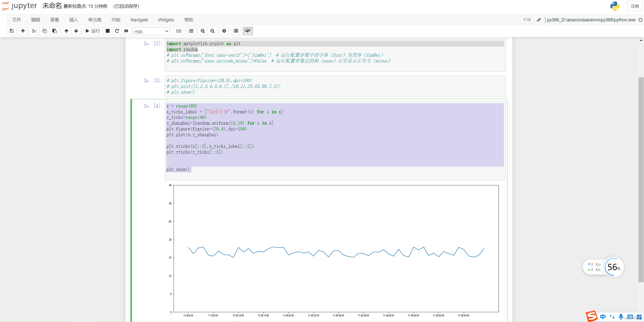
Task: Cut the selected cell with the scissors icon
Action: pos(34,31)
